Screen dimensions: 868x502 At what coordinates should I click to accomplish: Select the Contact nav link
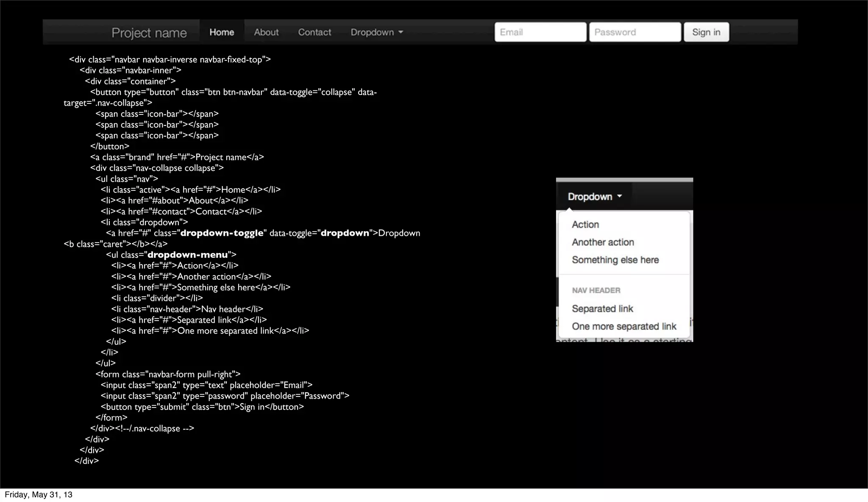[x=314, y=32]
